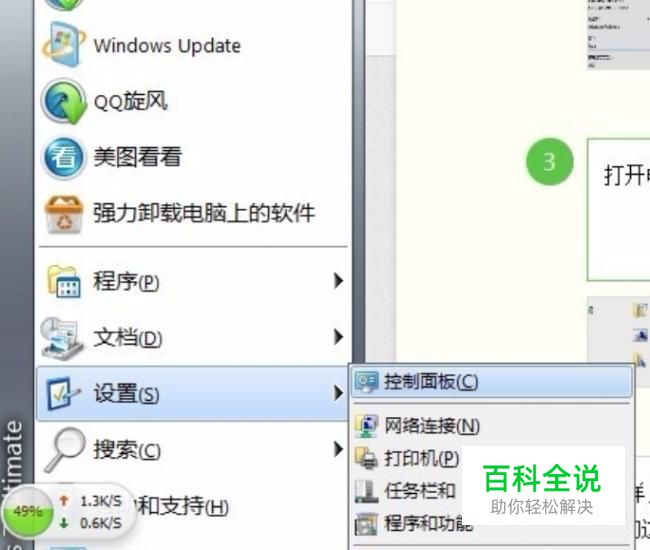Viewport: 650px width, 550px height.
Task: Launch QQ旋风 via its green arrow icon
Action: 64,101
